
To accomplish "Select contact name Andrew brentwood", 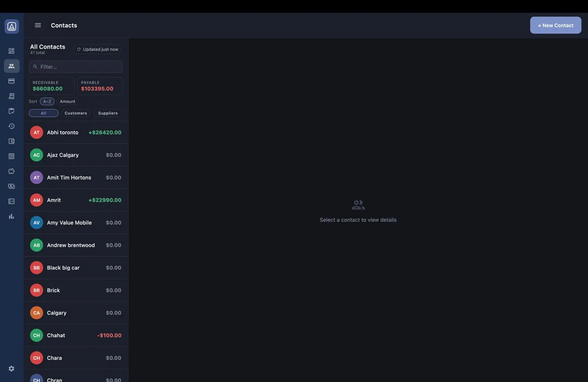I will [71, 245].
